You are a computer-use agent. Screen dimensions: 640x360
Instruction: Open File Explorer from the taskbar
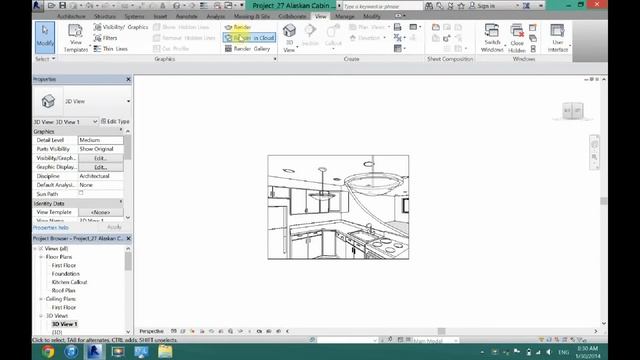click(x=165, y=351)
